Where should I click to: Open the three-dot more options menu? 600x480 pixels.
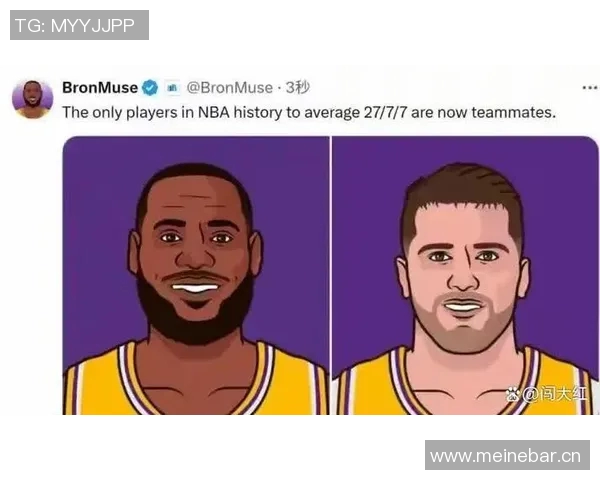point(590,88)
